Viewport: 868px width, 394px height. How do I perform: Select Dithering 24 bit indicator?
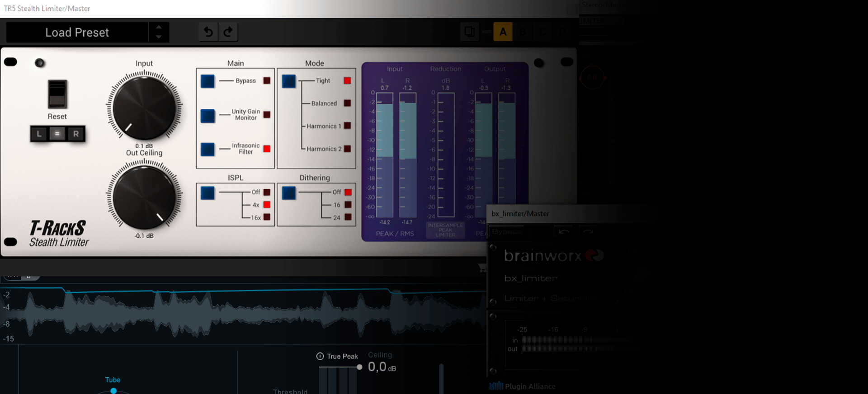(348, 217)
